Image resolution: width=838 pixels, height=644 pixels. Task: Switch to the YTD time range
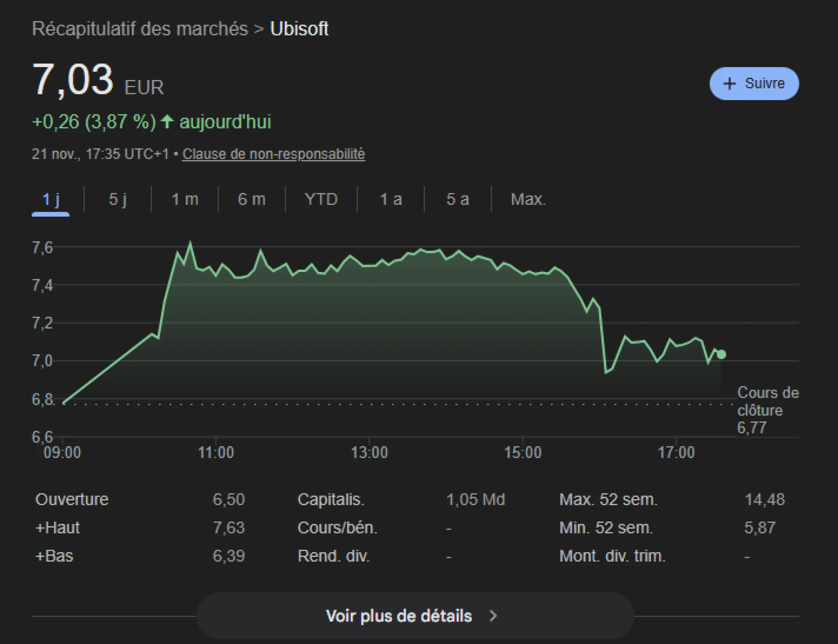[320, 199]
